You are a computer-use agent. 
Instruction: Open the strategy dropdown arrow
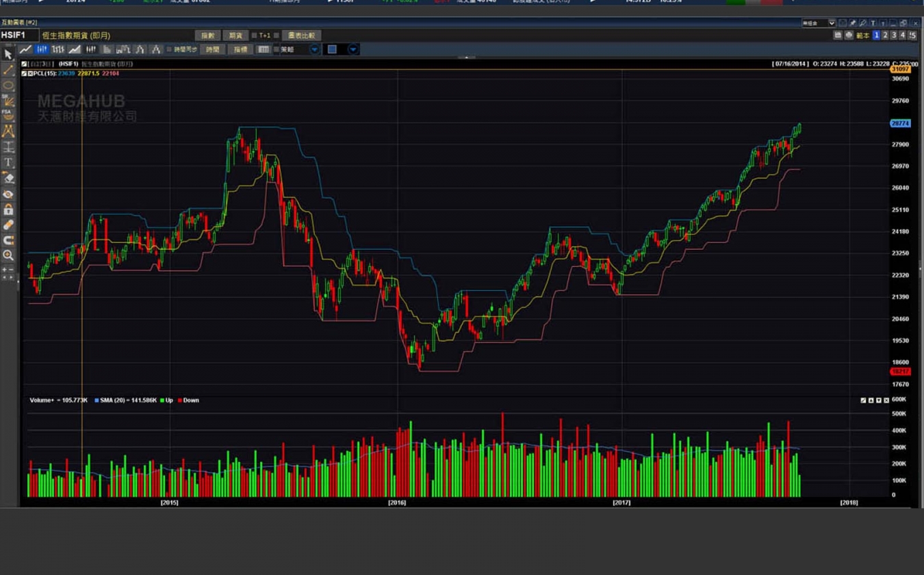click(x=314, y=49)
